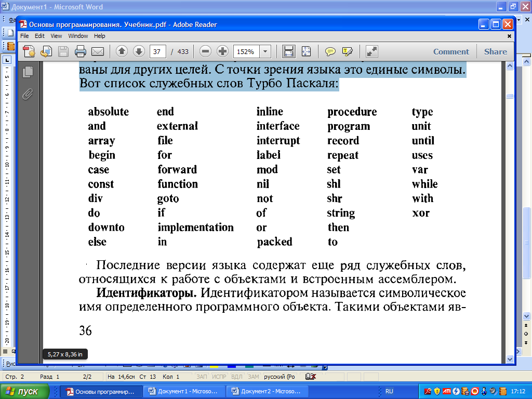The height and width of the screenshot is (399, 532).
Task: Click the word 'absolute' in the list
Action: pos(108,111)
